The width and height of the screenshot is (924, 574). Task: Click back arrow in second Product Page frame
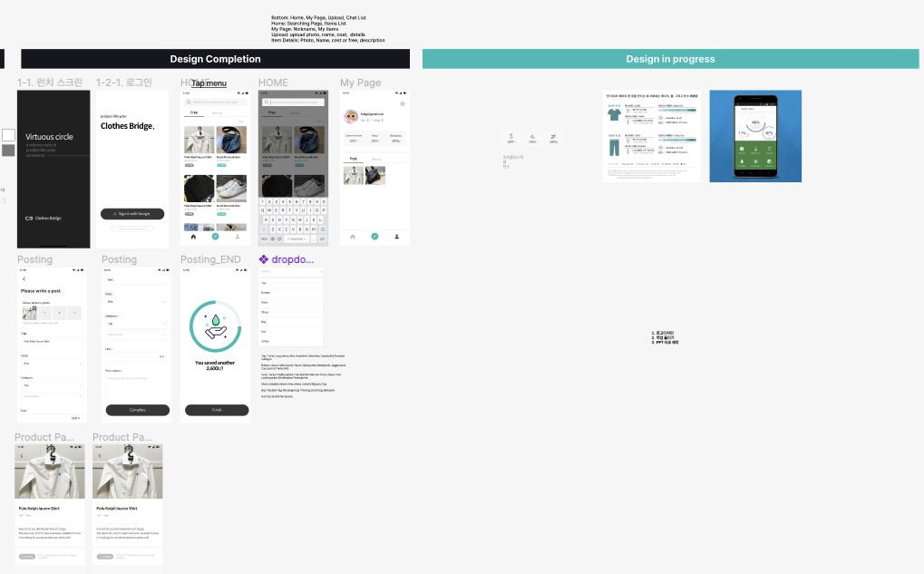[x=100, y=455]
